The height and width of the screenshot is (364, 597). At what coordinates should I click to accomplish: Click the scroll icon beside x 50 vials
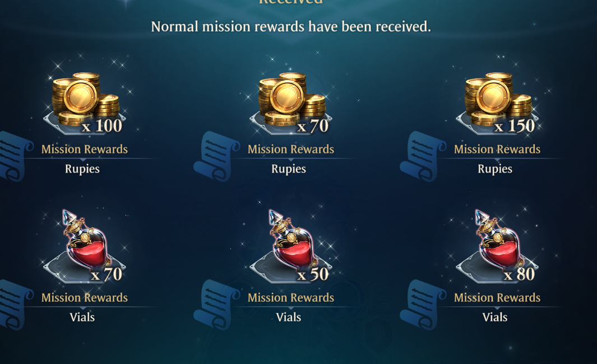coord(216,304)
